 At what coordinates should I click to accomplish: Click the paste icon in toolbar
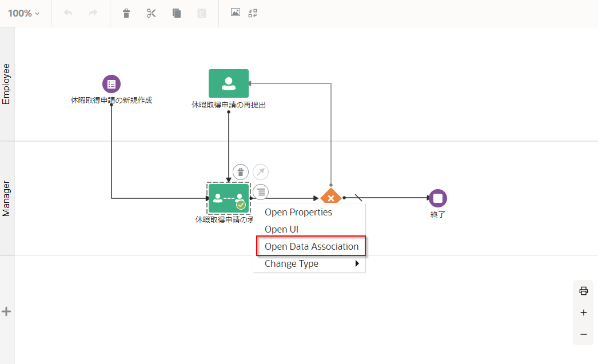201,13
